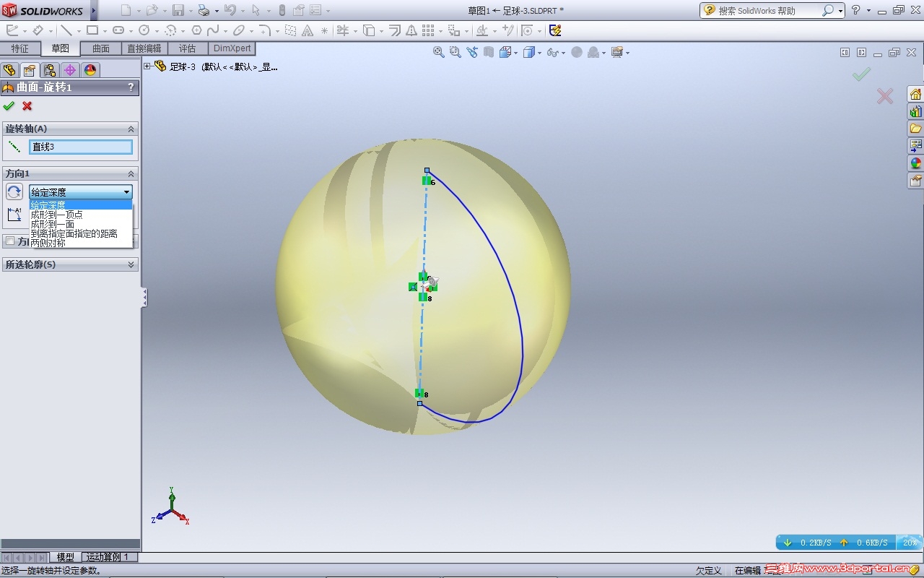This screenshot has height=578, width=924.
Task: Select the Spline sketch tool
Action: click(x=213, y=30)
